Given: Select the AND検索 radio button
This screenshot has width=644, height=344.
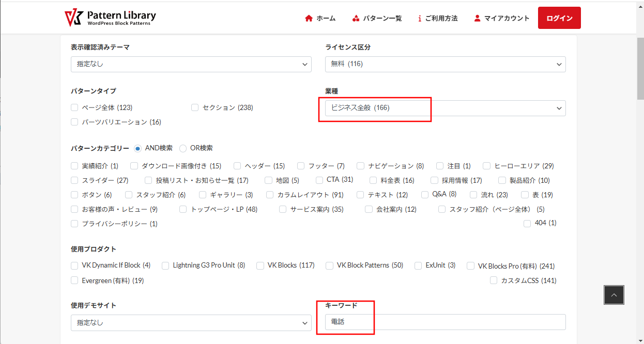Looking at the screenshot, I should pyautogui.click(x=138, y=148).
